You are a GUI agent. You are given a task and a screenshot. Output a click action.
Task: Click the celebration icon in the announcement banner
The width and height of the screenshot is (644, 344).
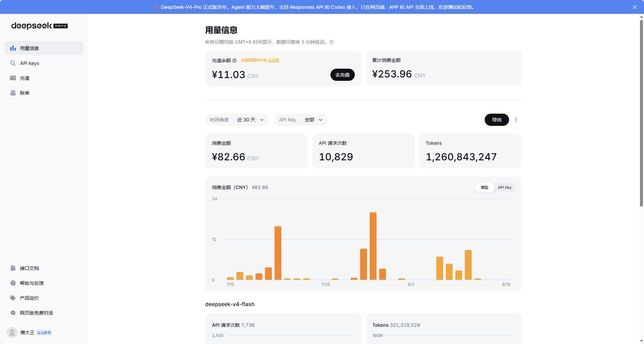click(x=156, y=7)
